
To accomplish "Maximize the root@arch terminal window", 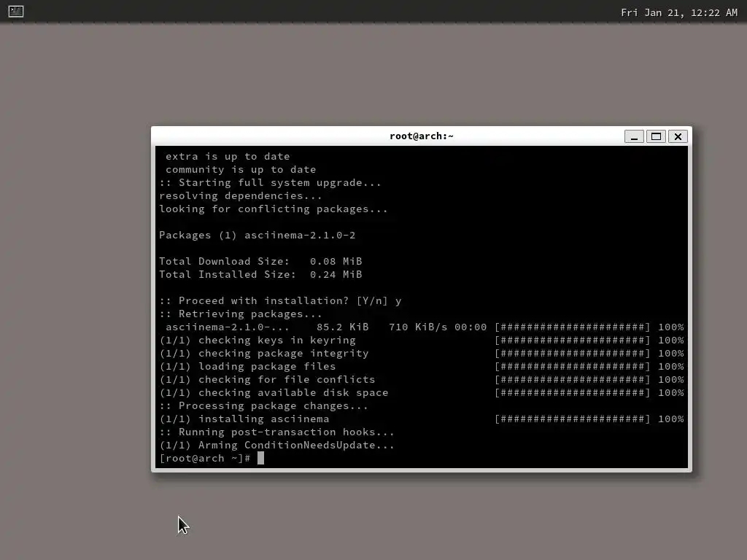I will coord(656,136).
